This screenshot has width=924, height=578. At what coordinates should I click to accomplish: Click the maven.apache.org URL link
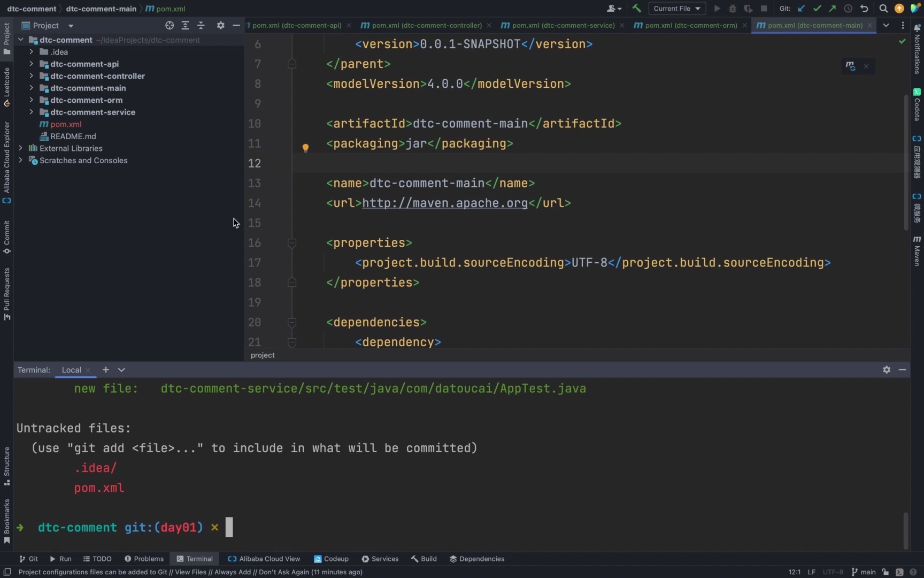(445, 203)
